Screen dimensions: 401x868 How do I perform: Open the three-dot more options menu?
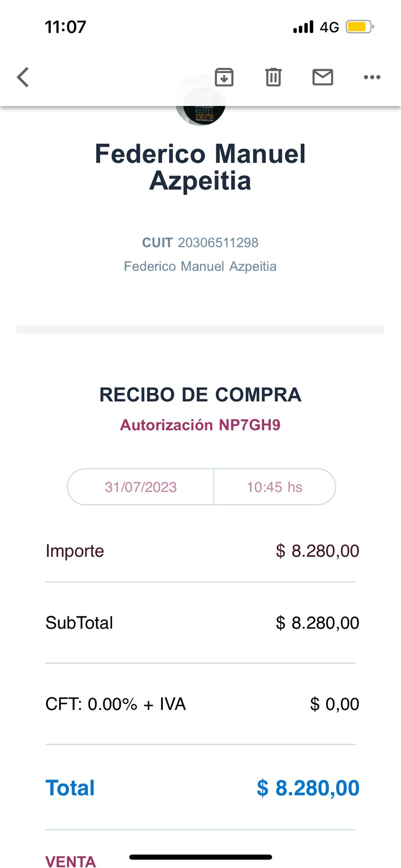pyautogui.click(x=372, y=77)
